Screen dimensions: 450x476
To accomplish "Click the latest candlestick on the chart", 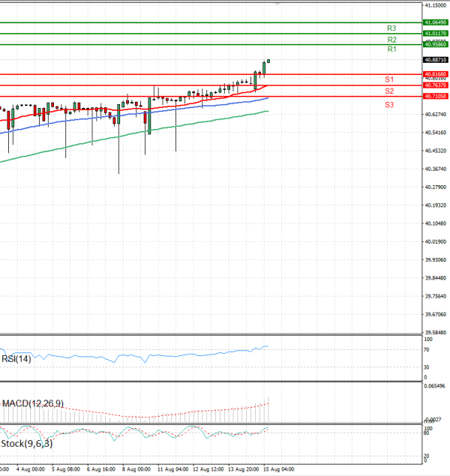I will 268,61.
